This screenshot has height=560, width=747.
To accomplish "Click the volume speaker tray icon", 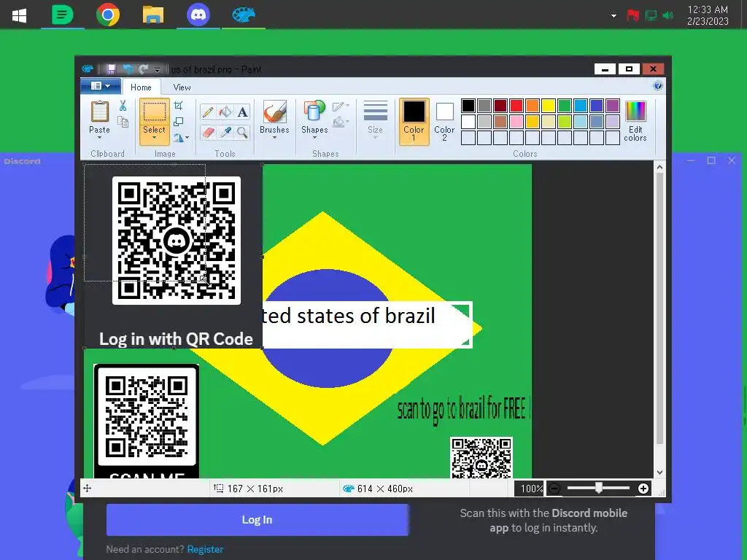I will (x=667, y=15).
